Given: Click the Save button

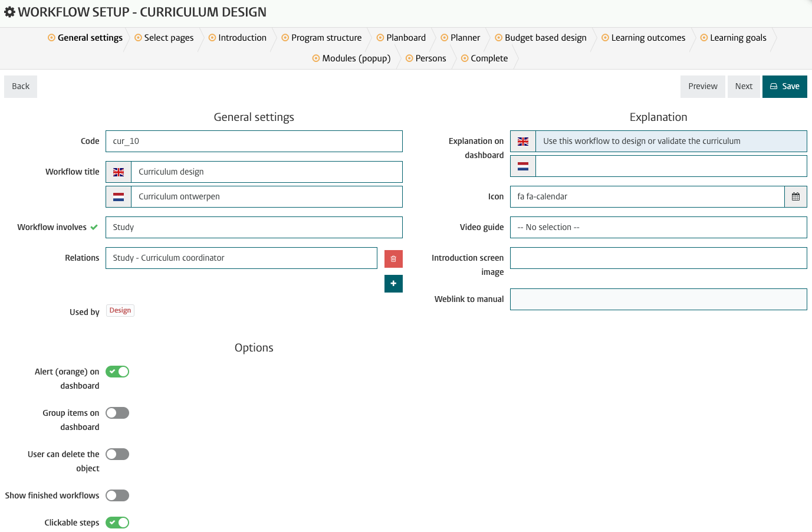Looking at the screenshot, I should click(x=785, y=86).
